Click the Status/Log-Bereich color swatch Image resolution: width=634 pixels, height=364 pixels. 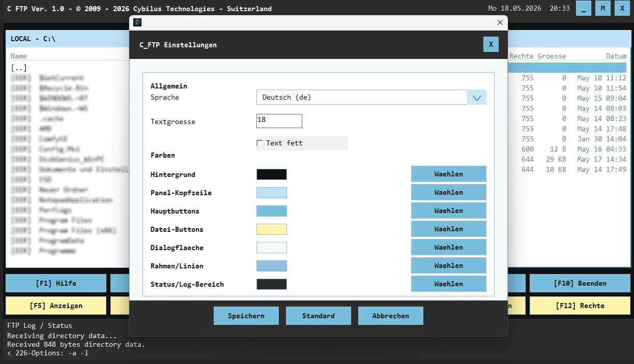272,284
